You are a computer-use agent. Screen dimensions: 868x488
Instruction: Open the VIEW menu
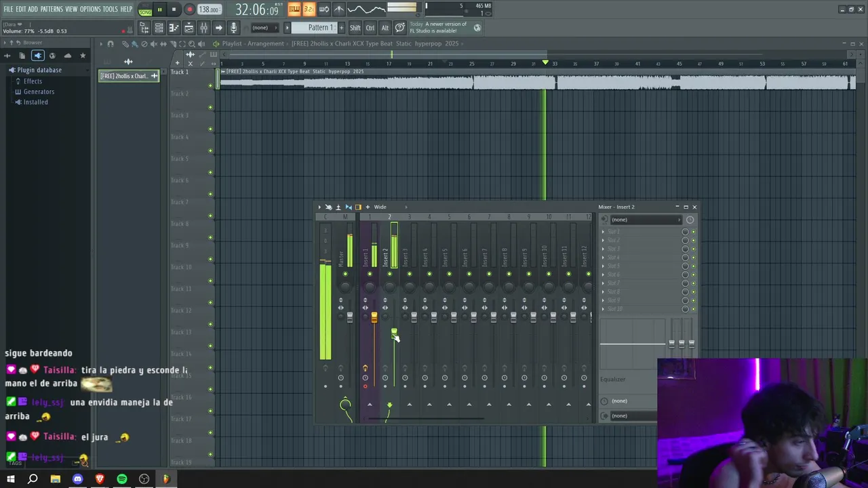pos(71,9)
